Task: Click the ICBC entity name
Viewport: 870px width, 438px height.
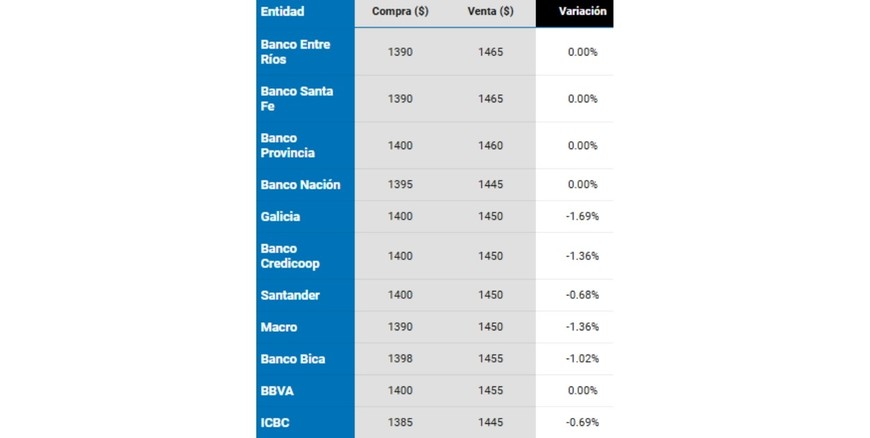Action: pyautogui.click(x=275, y=423)
